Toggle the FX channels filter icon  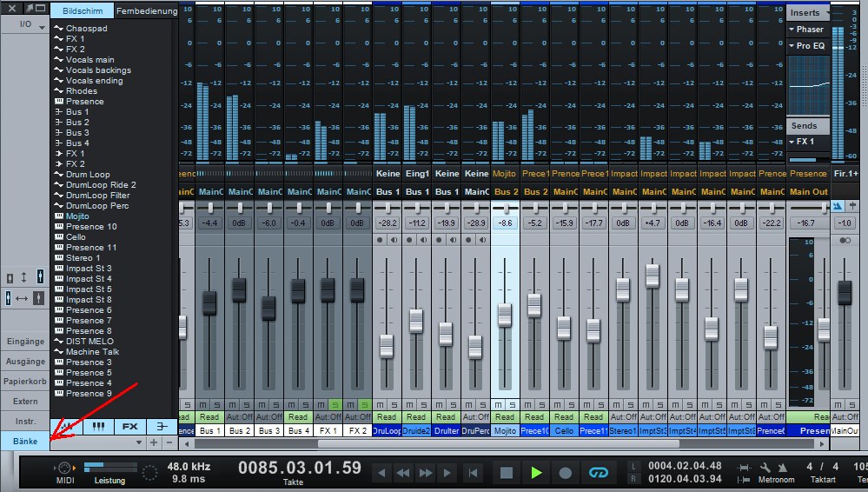pos(129,427)
